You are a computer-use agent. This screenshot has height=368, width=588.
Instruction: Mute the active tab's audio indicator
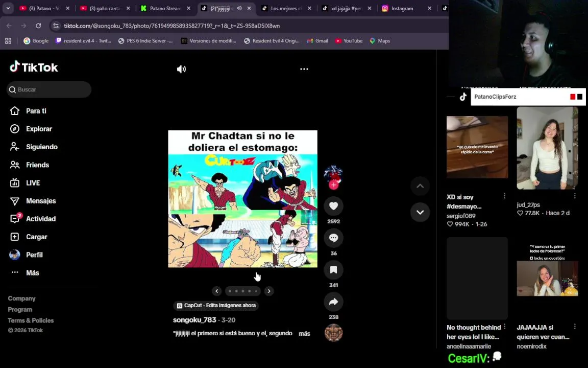239,8
